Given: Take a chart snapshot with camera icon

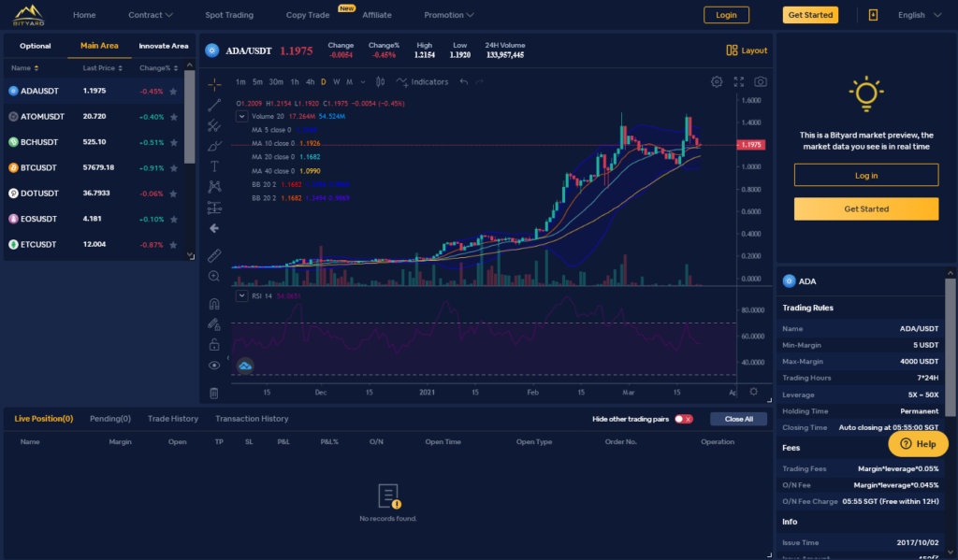Looking at the screenshot, I should click(760, 82).
